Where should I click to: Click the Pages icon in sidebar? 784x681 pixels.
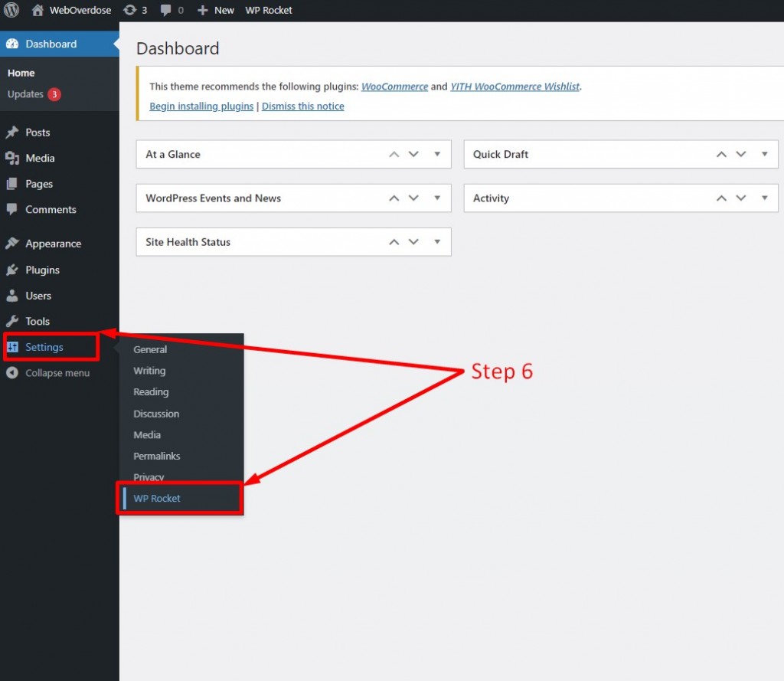tap(12, 184)
